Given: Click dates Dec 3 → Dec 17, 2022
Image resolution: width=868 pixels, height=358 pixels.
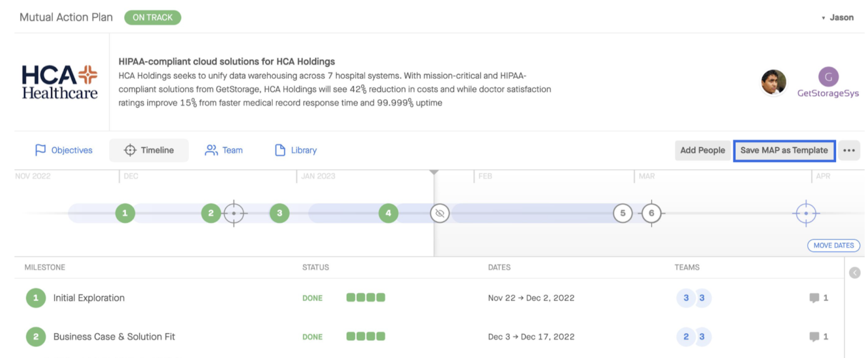Looking at the screenshot, I should click(x=531, y=337).
